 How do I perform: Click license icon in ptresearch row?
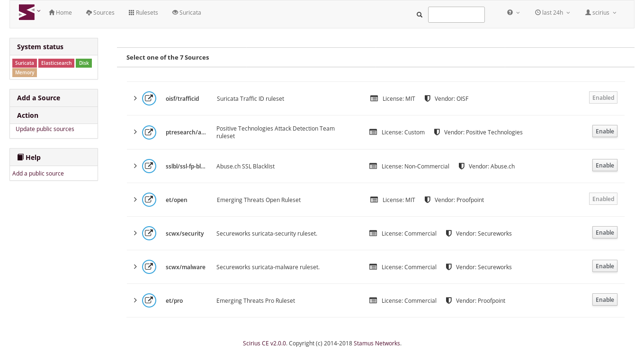[x=373, y=132]
